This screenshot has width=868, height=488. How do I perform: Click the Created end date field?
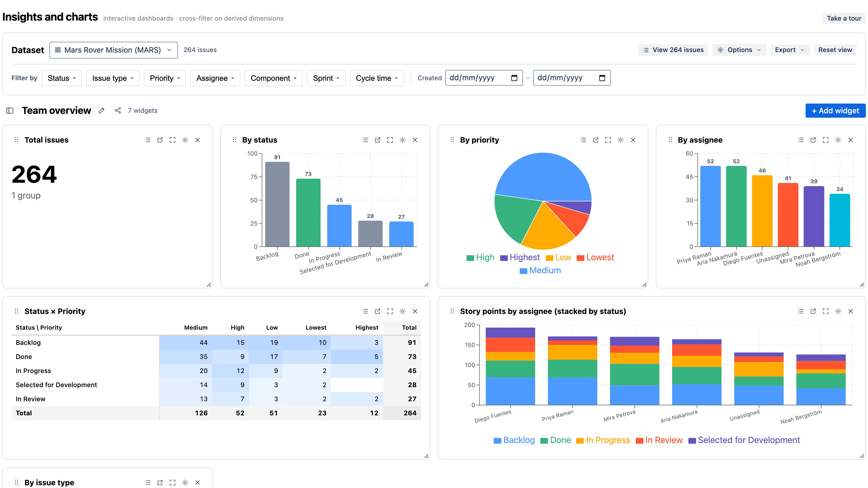(x=572, y=78)
